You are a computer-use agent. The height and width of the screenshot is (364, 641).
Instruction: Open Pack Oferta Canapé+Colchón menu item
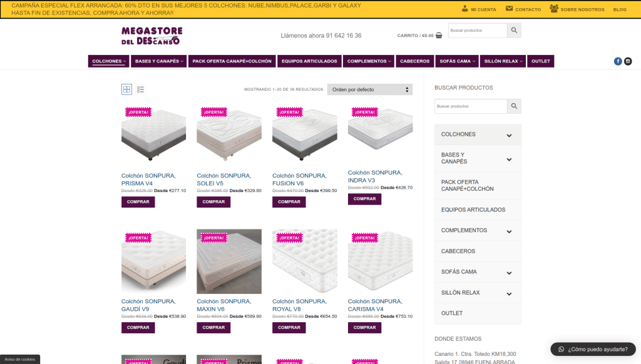[232, 61]
